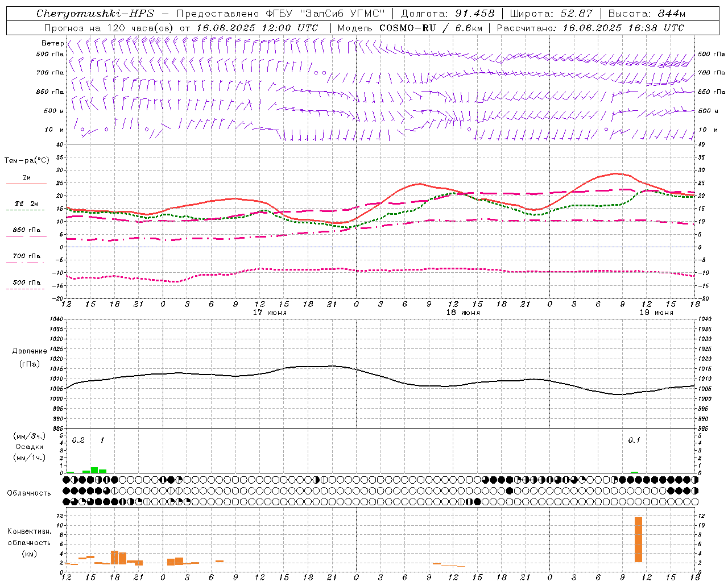Screen dimensions: 728x582
Task: Click the Тем-ра(°C) axis title
Action: pos(27,161)
